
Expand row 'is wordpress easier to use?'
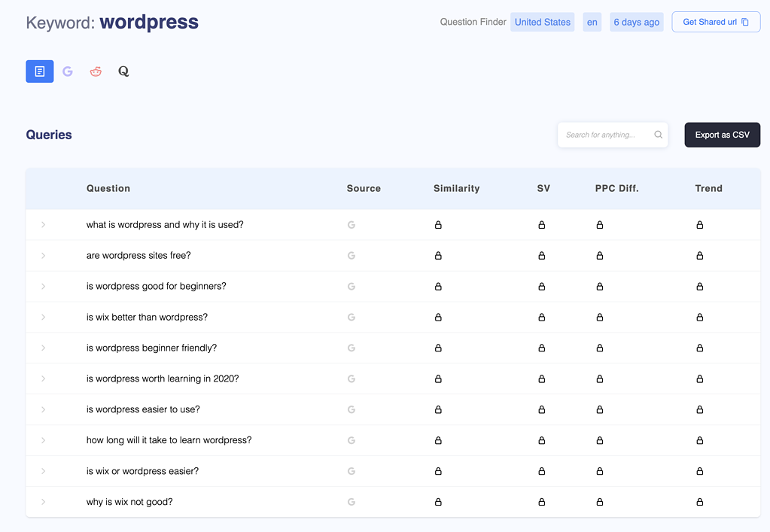(x=43, y=410)
